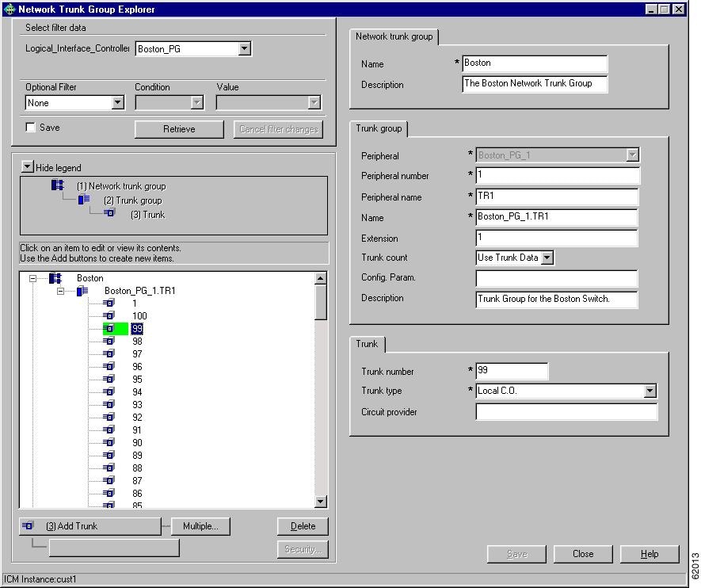The image size is (701, 588).
Task: Toggle the Save filter checkbox
Action: [x=30, y=128]
